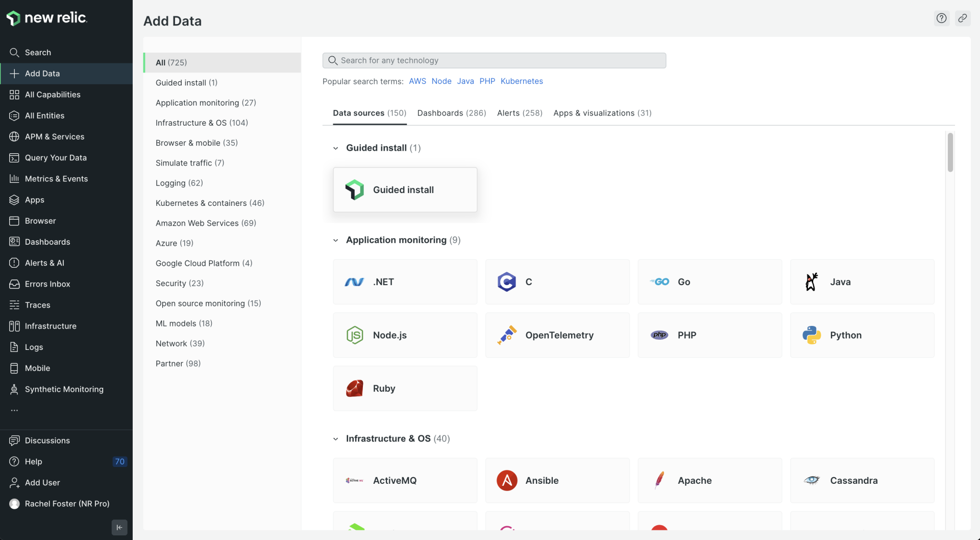This screenshot has height=540, width=980.
Task: Click the AWS popular search link
Action: click(x=417, y=81)
